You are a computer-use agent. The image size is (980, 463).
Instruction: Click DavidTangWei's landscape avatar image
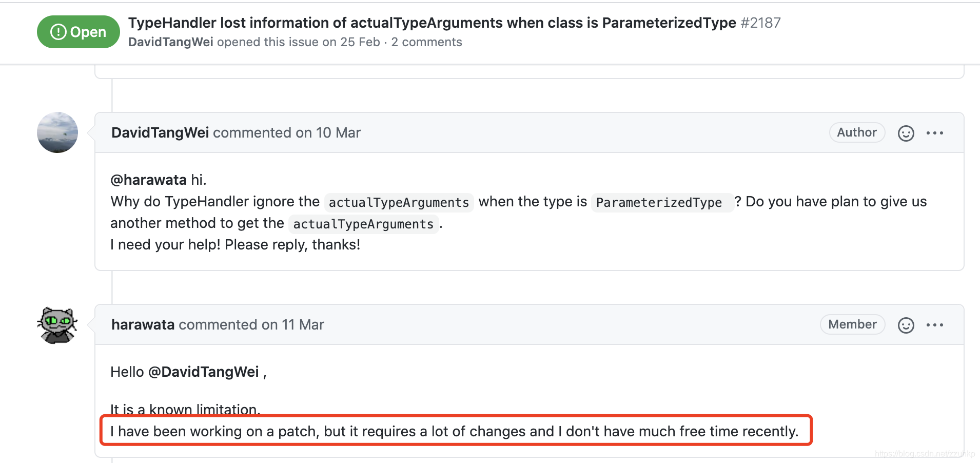57,132
